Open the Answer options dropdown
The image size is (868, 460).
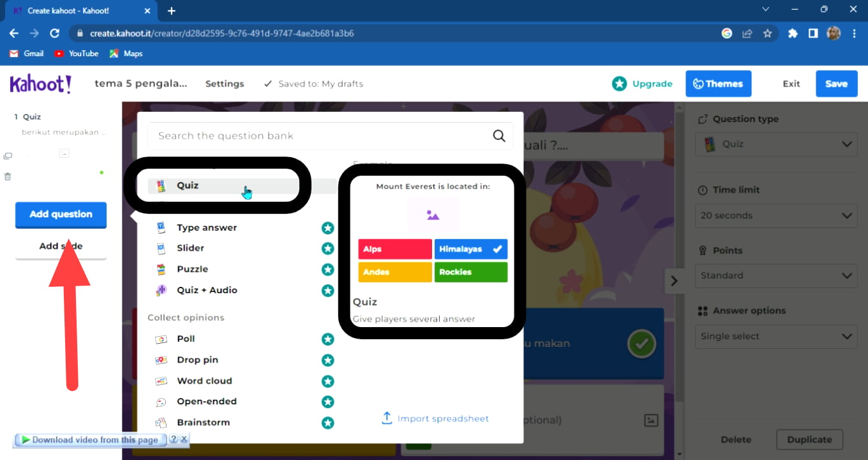tap(776, 336)
